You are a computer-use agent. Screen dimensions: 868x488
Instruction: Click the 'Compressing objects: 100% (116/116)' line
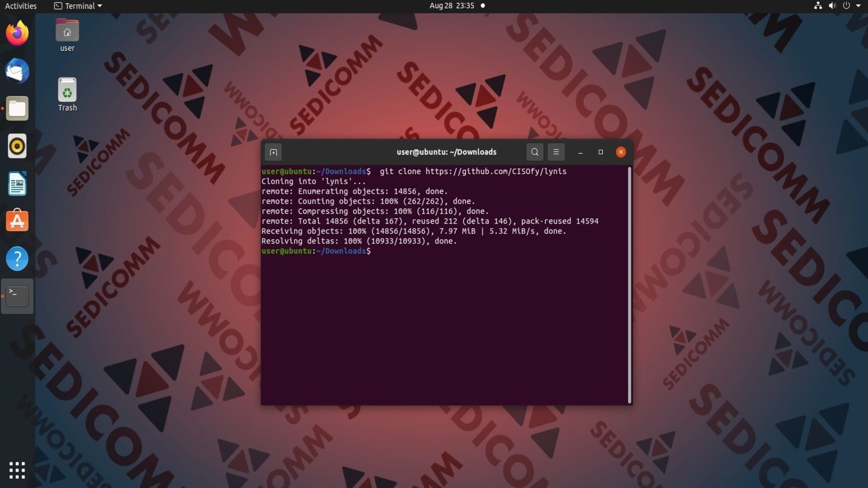pyautogui.click(x=375, y=211)
